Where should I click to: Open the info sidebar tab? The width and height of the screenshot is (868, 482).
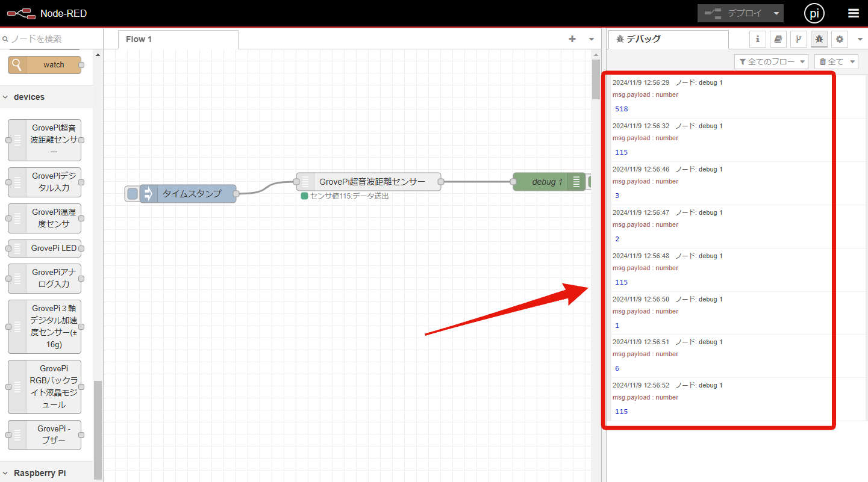757,39
